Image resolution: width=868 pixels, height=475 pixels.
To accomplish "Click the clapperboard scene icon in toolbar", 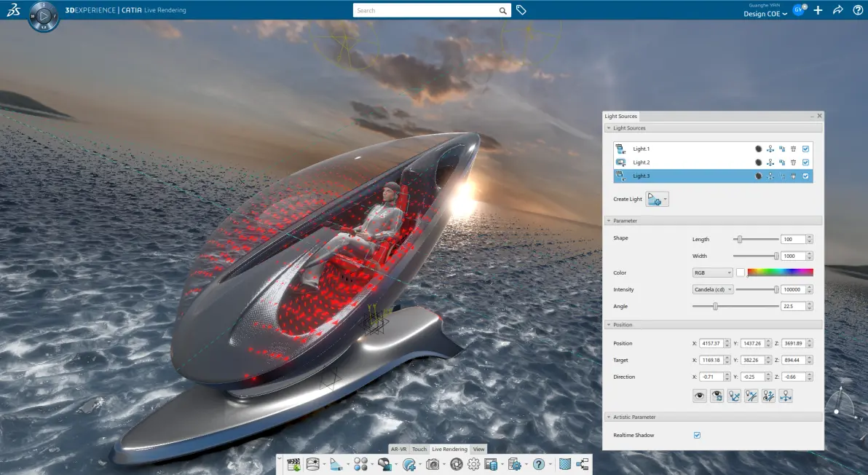I will click(x=294, y=465).
